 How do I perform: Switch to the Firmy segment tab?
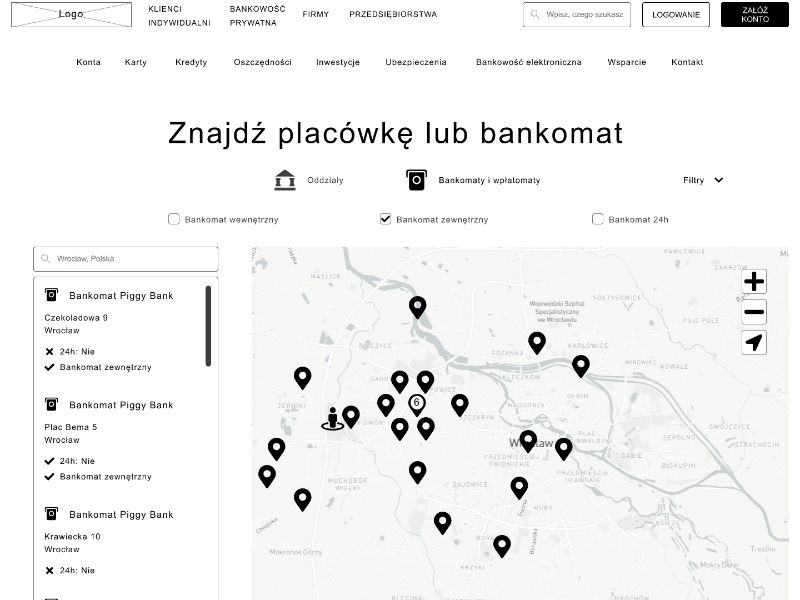(315, 15)
